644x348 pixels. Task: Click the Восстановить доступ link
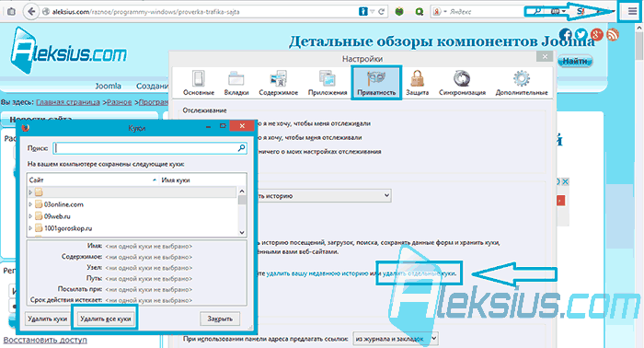[x=45, y=341]
